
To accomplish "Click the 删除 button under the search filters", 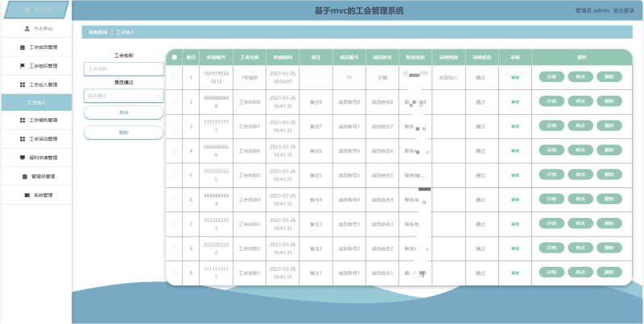I will (124, 133).
